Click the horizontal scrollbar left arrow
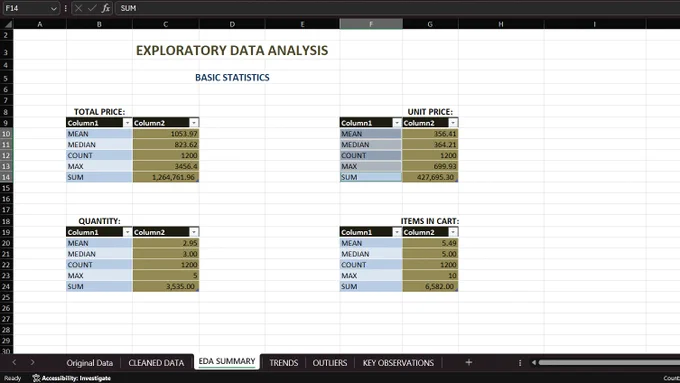680x383 pixels. (x=534, y=363)
